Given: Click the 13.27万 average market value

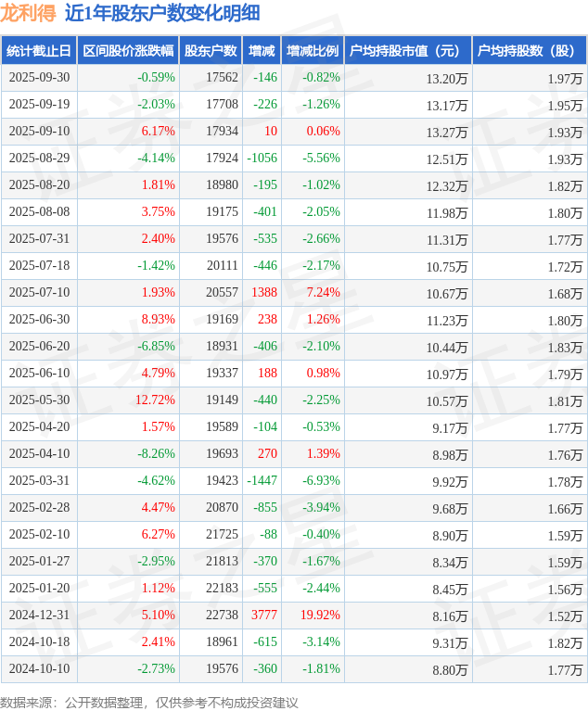Looking at the screenshot, I should coord(446,132).
